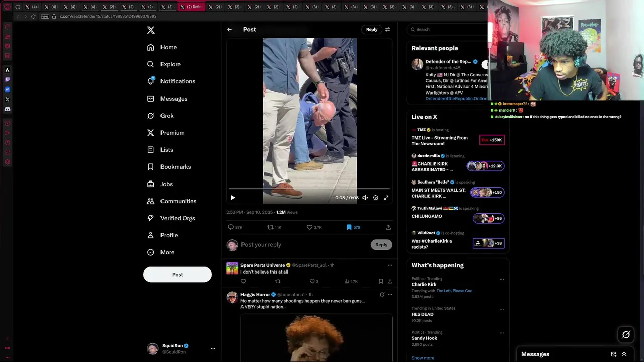The image size is (644, 362).
Task: Open options for HES DEAD trend
Action: [x=501, y=309]
